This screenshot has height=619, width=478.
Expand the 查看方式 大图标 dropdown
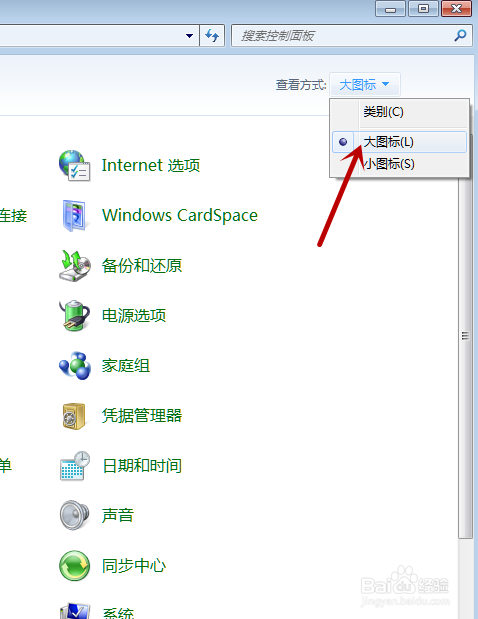(365, 84)
